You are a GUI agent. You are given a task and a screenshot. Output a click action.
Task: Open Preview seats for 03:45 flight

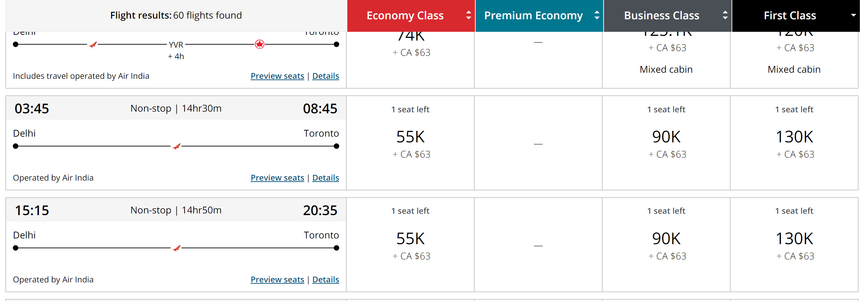(277, 178)
